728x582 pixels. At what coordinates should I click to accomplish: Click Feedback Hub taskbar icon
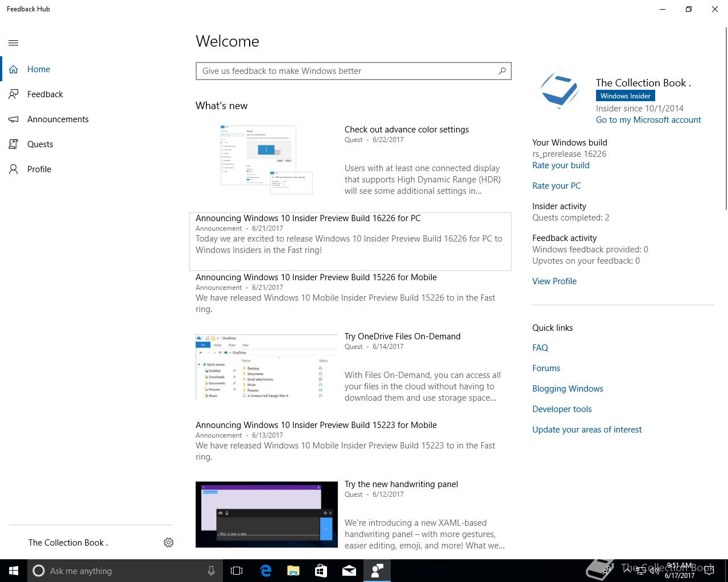coord(377,571)
